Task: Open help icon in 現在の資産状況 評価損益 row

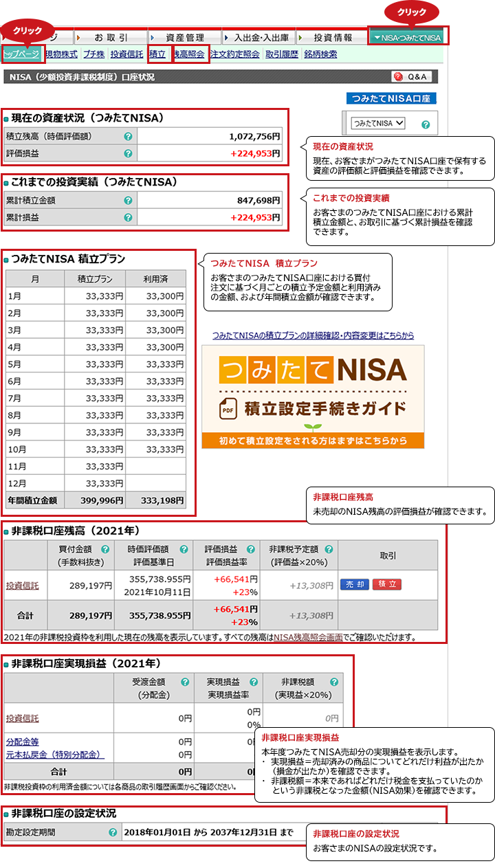Action: [127, 153]
